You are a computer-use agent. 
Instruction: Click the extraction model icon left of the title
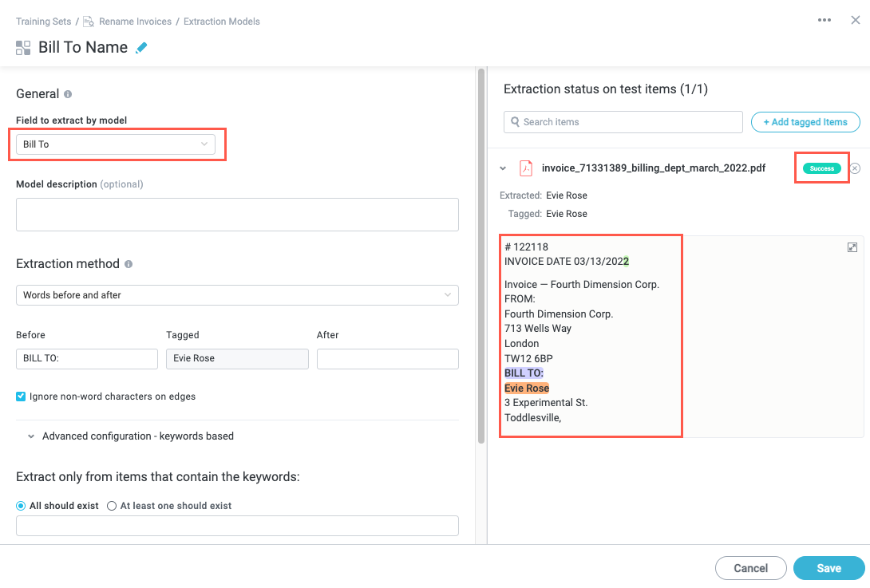(23, 48)
